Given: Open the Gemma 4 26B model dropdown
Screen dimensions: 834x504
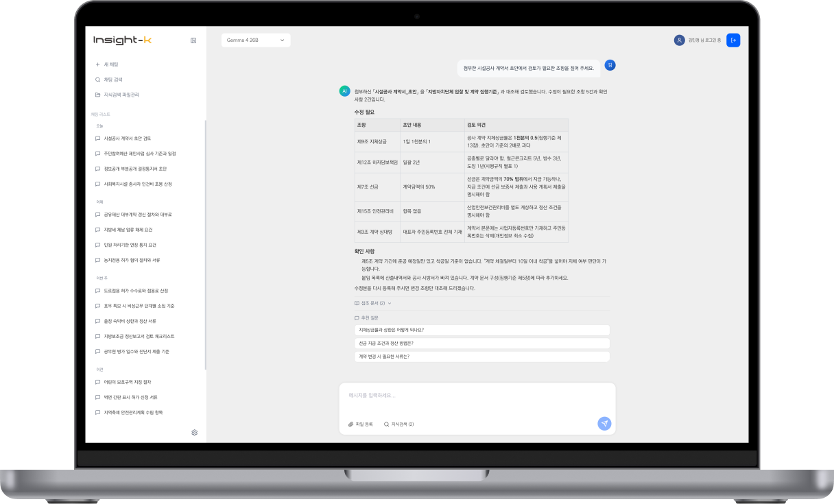Looking at the screenshot, I should coord(256,40).
